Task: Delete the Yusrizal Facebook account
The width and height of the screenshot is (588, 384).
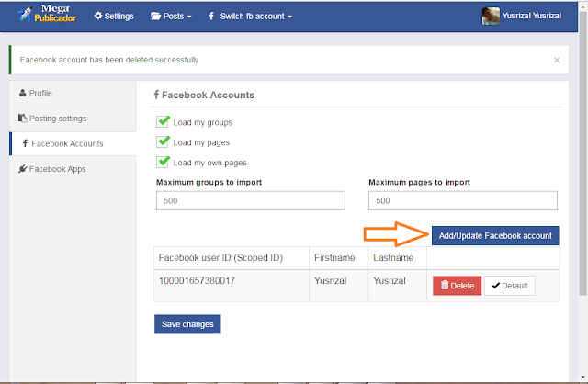Action: tap(458, 286)
